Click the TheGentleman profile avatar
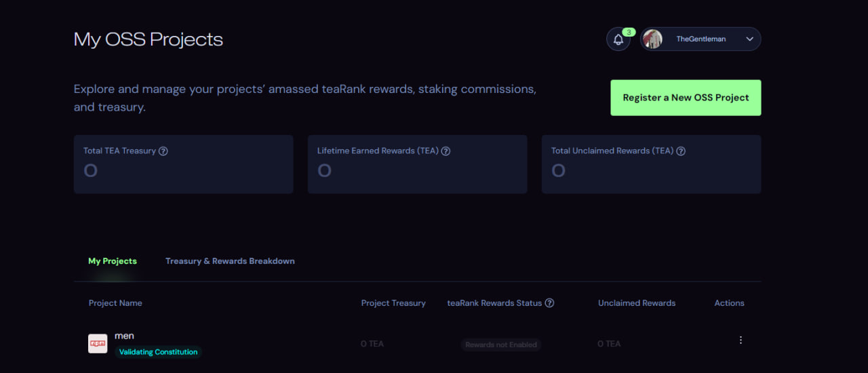Screen dimensions: 868x373 point(652,39)
